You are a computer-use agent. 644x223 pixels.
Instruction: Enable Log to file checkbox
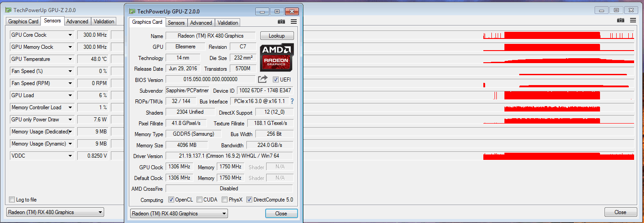[12, 200]
